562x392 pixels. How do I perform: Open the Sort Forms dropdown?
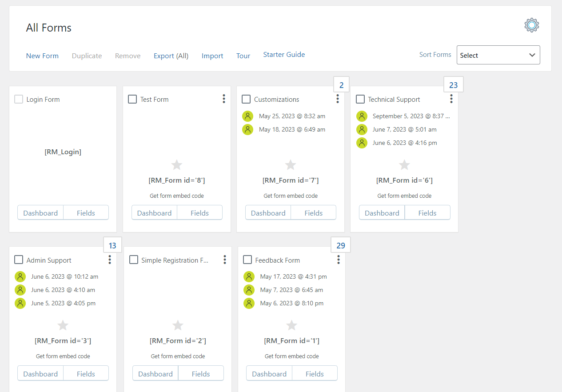tap(498, 55)
